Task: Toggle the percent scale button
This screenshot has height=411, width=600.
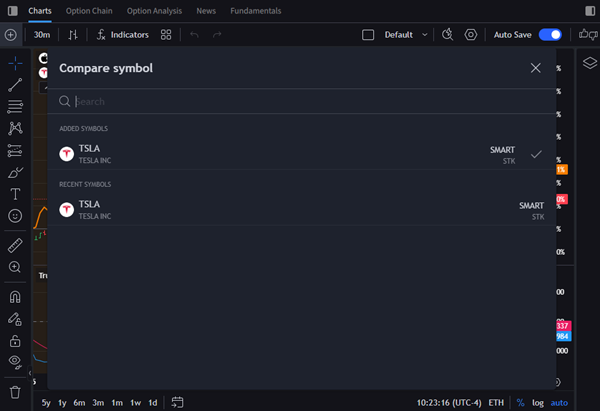Action: 520,403
